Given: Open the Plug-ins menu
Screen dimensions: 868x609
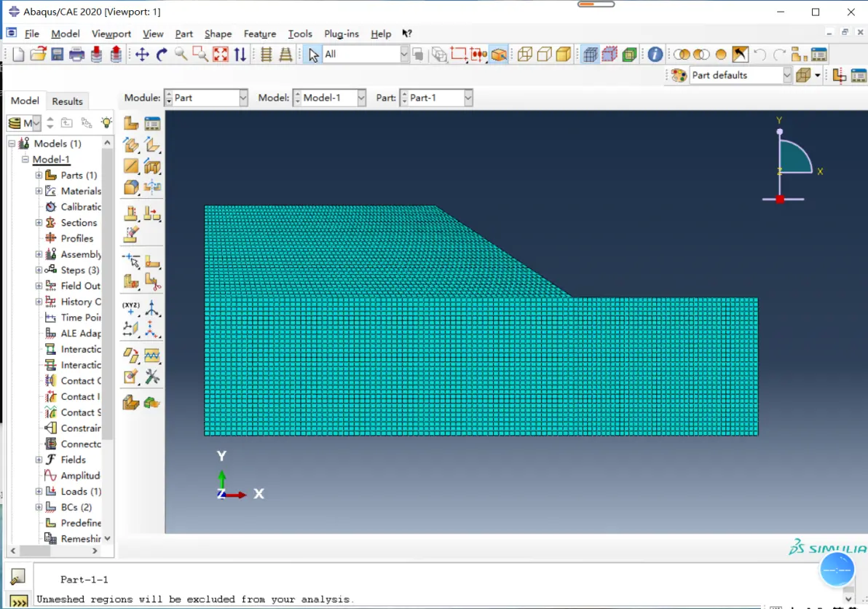Looking at the screenshot, I should pyautogui.click(x=342, y=34).
